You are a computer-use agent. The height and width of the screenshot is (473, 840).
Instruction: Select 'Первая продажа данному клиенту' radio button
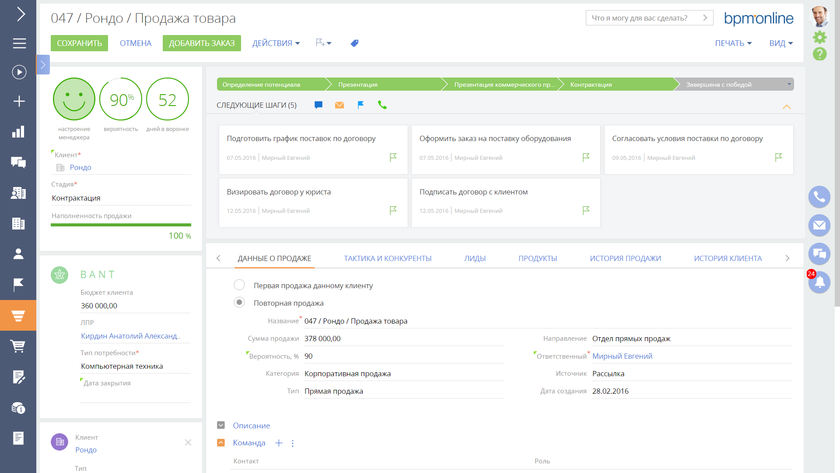tap(239, 286)
